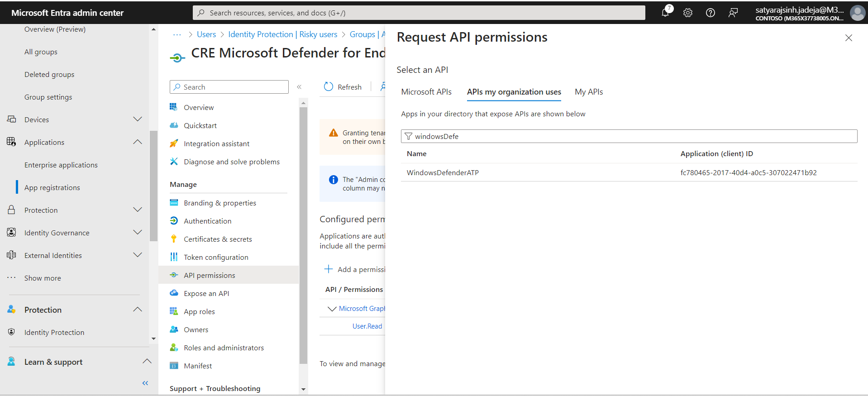The width and height of the screenshot is (868, 396).
Task: Expand the External Identities chevron
Action: click(x=138, y=255)
